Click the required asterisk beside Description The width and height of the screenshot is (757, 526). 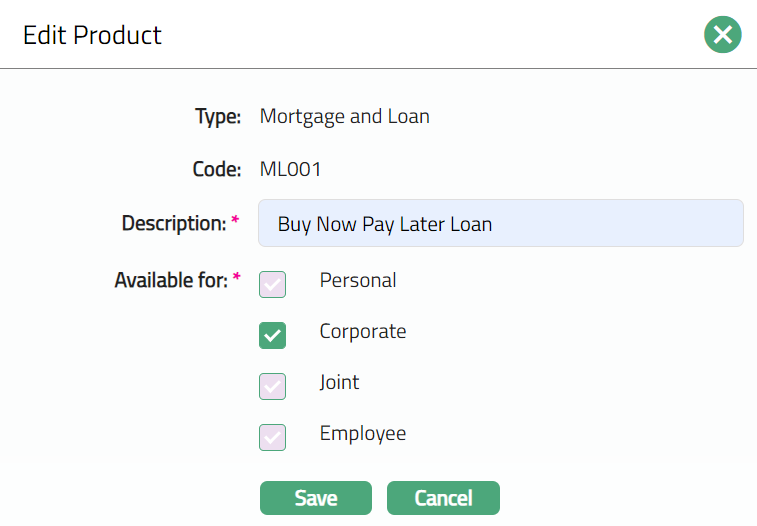click(236, 221)
